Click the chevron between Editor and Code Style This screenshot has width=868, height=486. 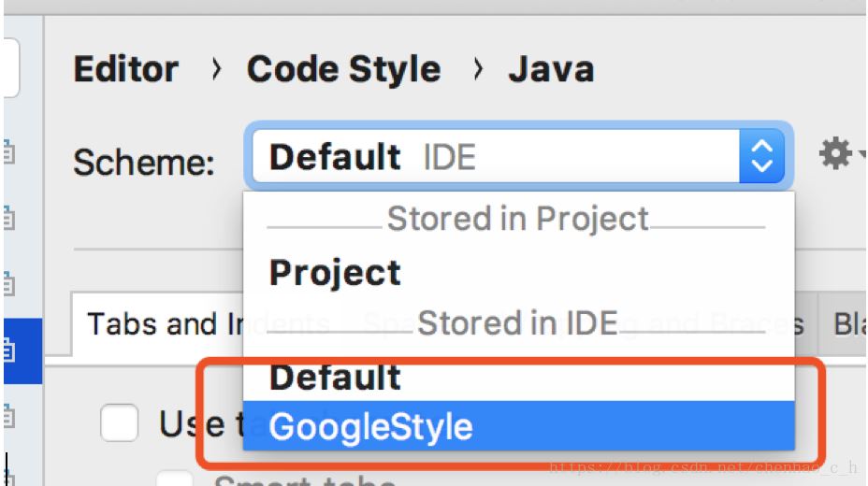[217, 70]
